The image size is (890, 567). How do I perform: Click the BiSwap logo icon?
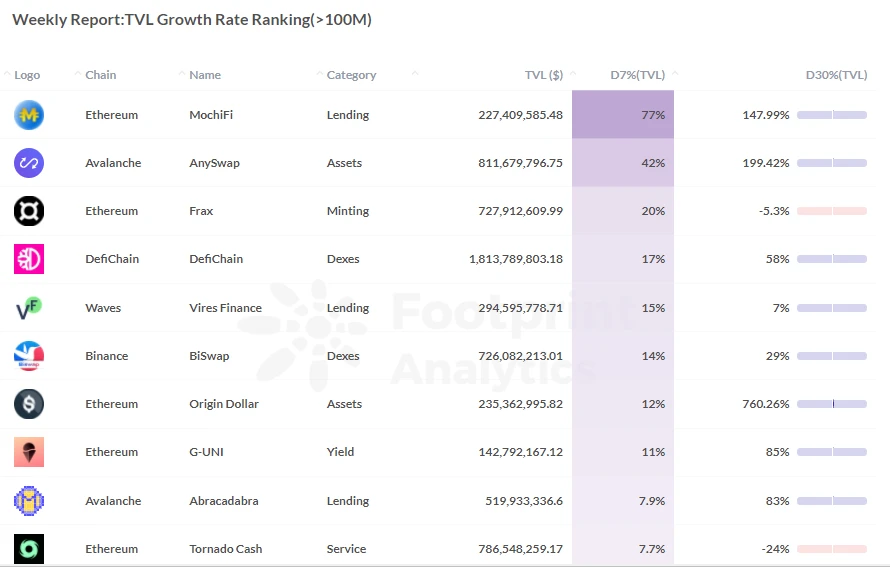(x=29, y=356)
